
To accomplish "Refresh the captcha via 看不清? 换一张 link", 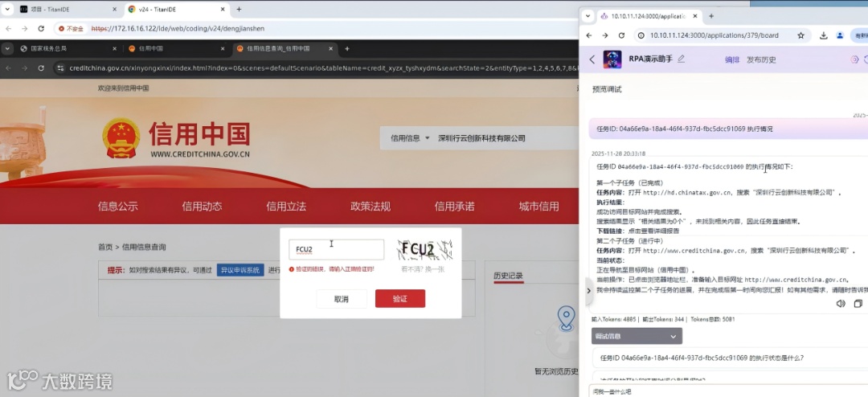I will pyautogui.click(x=423, y=269).
